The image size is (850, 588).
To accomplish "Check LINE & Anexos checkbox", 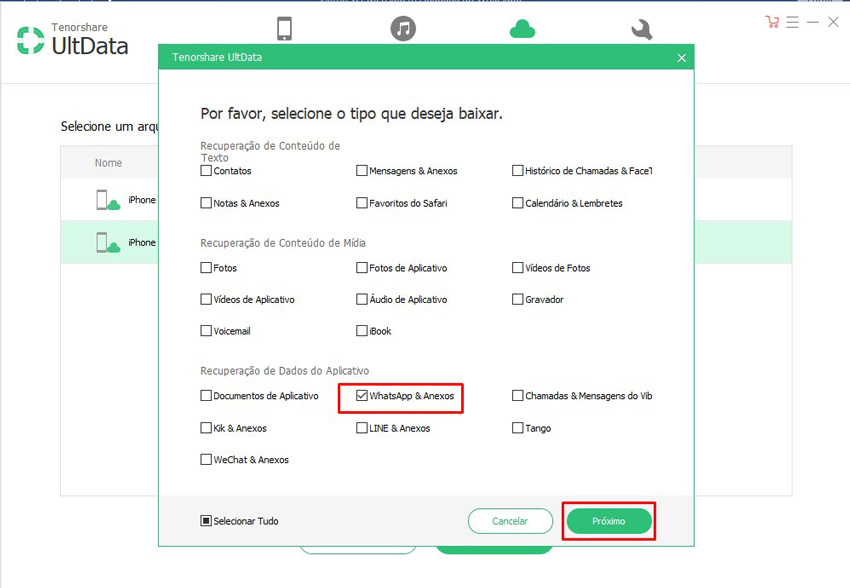I will [x=362, y=428].
